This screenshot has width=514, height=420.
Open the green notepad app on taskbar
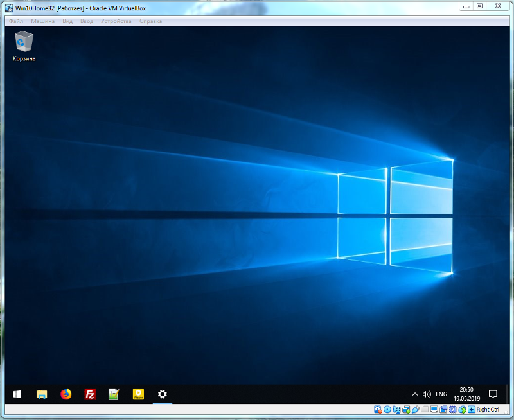(x=114, y=394)
